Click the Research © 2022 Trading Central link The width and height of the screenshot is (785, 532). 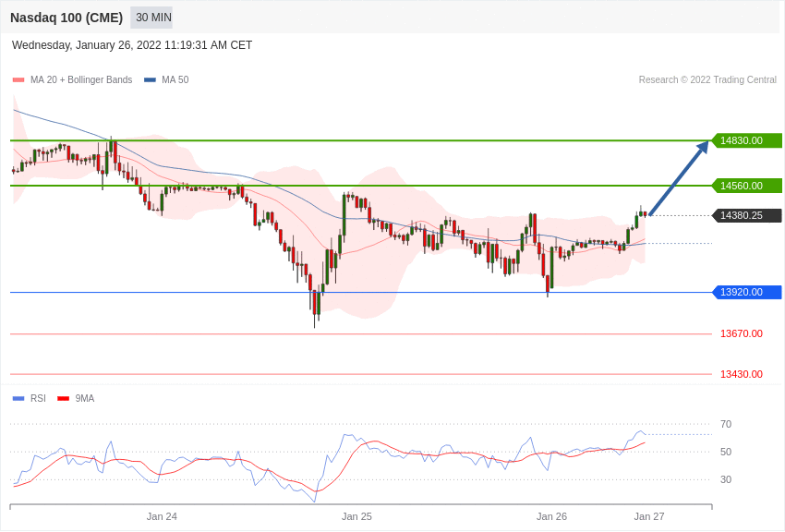tap(707, 80)
